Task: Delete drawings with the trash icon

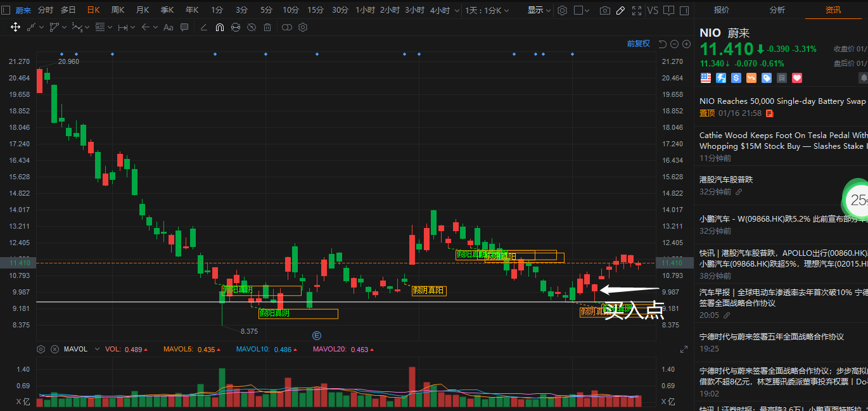Action: point(267,27)
